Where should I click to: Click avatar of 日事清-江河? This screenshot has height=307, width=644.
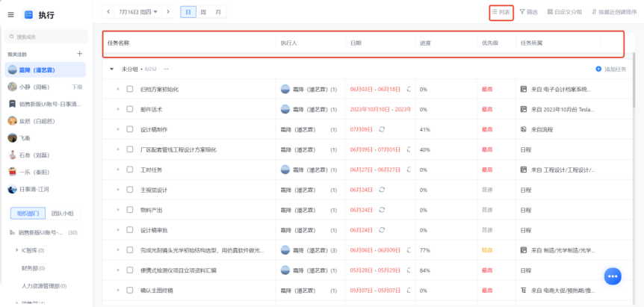tap(12, 189)
